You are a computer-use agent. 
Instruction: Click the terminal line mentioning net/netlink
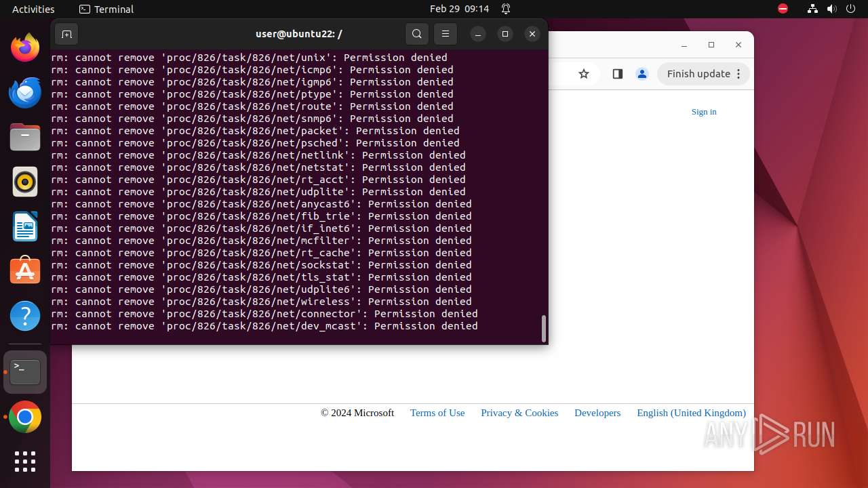[x=258, y=155]
